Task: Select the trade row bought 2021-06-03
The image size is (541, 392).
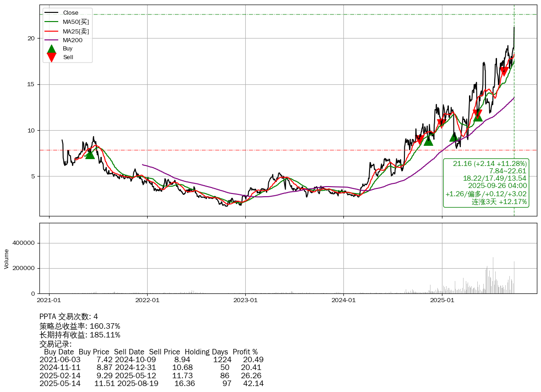Action: [x=151, y=359]
